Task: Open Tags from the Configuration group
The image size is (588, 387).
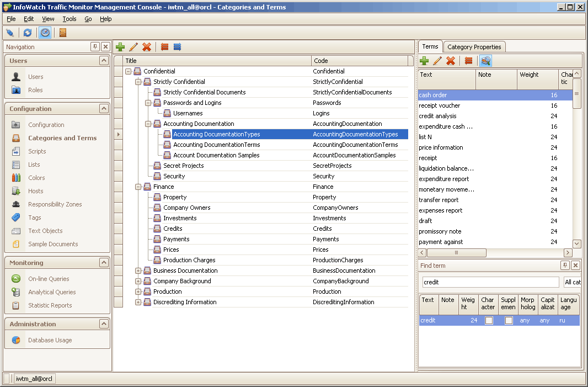Action: tap(35, 218)
